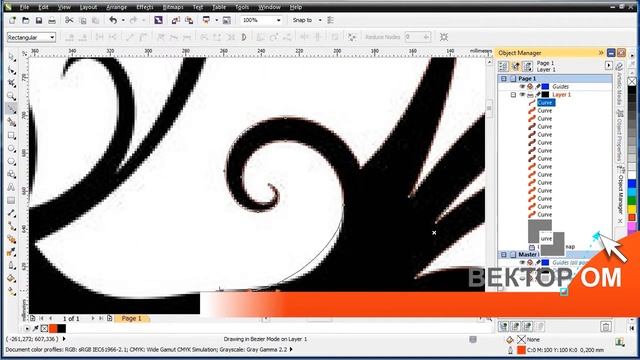Click the Print icon
Screen dimensions: 640x360
click(52, 20)
